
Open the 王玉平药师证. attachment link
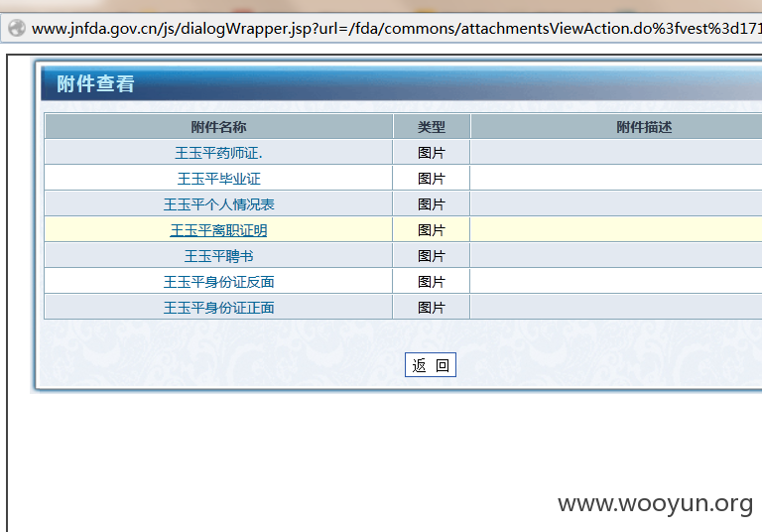click(x=218, y=153)
